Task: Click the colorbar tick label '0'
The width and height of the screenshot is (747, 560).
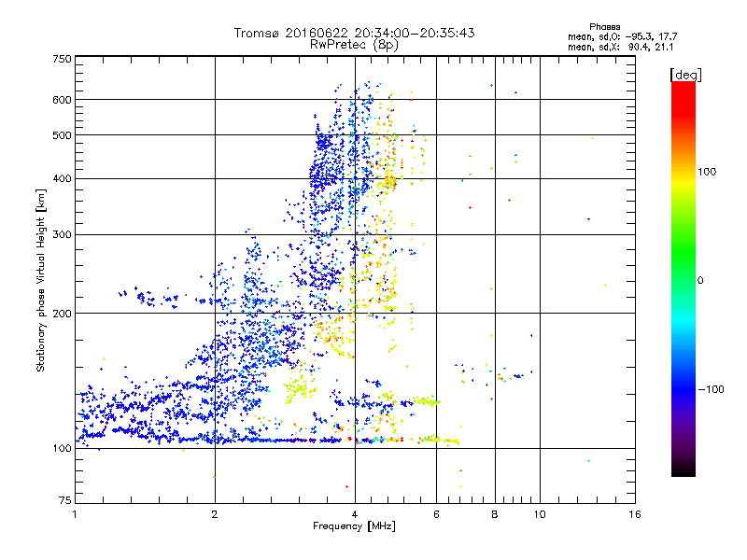Action: (x=700, y=281)
